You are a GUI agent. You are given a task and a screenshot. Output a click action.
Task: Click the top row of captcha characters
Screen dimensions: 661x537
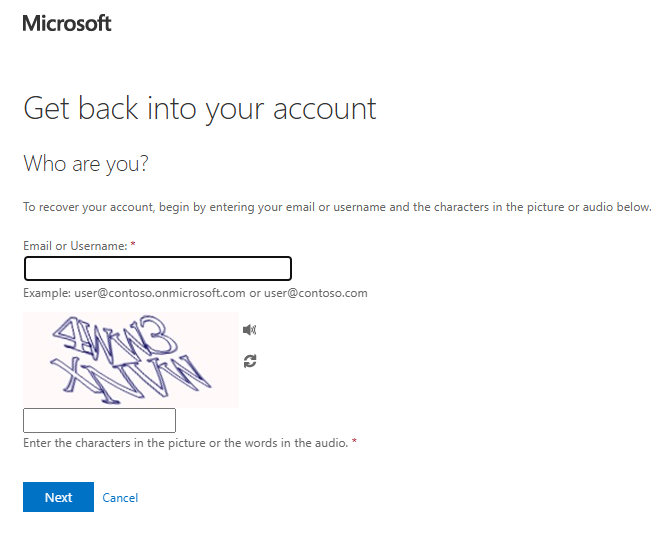tap(115, 338)
